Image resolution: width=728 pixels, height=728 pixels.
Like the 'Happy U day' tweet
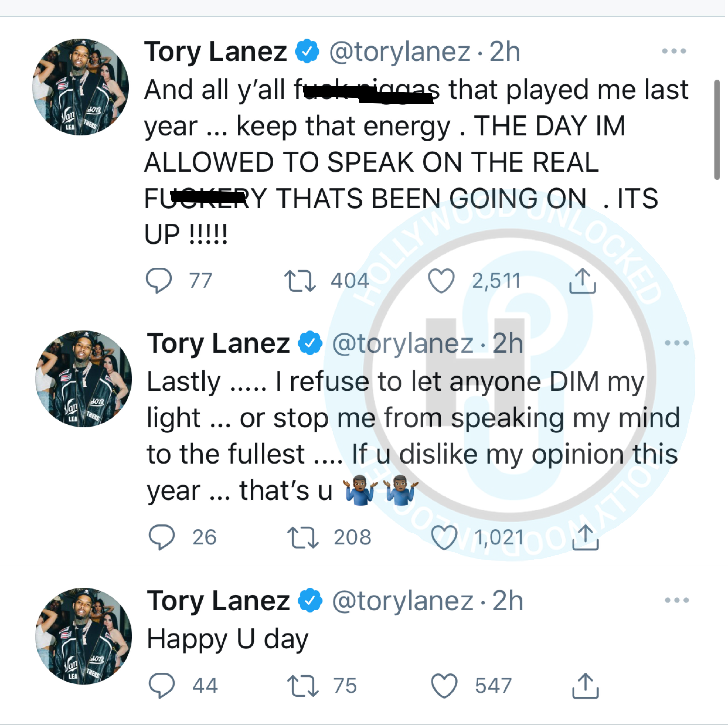tap(444, 686)
